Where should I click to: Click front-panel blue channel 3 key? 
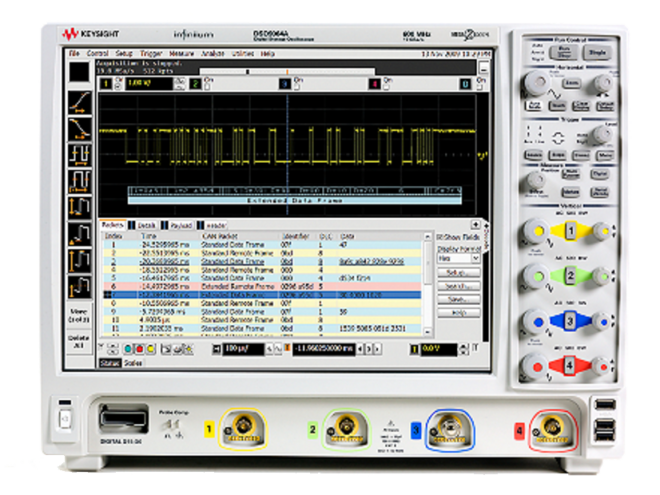[x=570, y=321]
